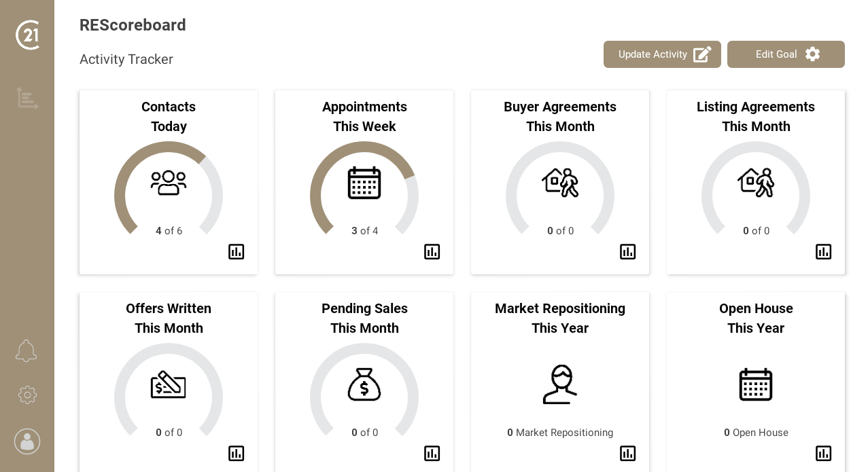Click the Appointments calendar icon gauge
The height and width of the screenshot is (472, 868).
coord(364,183)
